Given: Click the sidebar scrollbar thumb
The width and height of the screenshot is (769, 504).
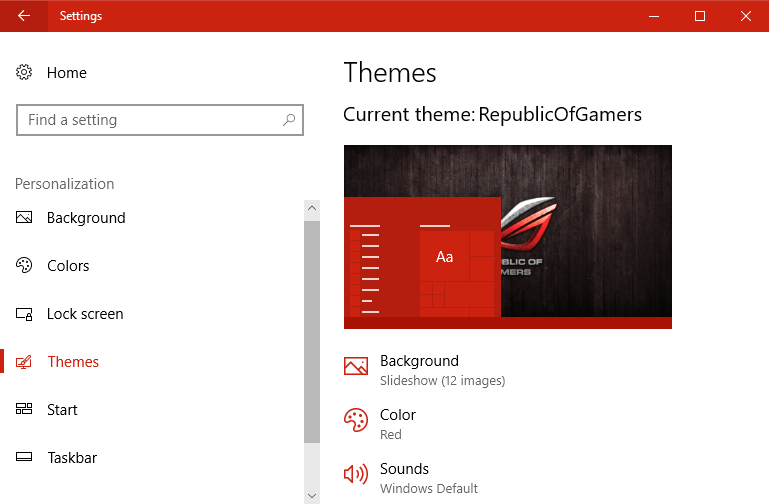Looking at the screenshot, I should coord(312,331).
